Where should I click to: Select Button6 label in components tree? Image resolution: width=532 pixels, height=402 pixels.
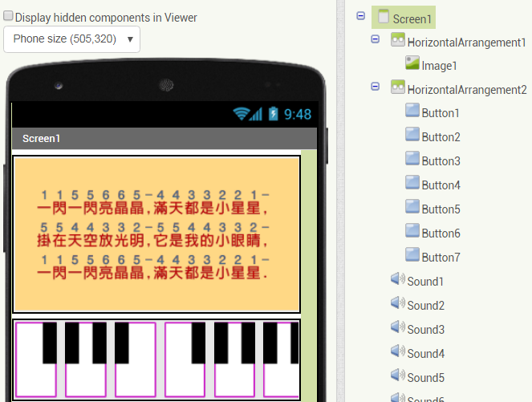441,233
